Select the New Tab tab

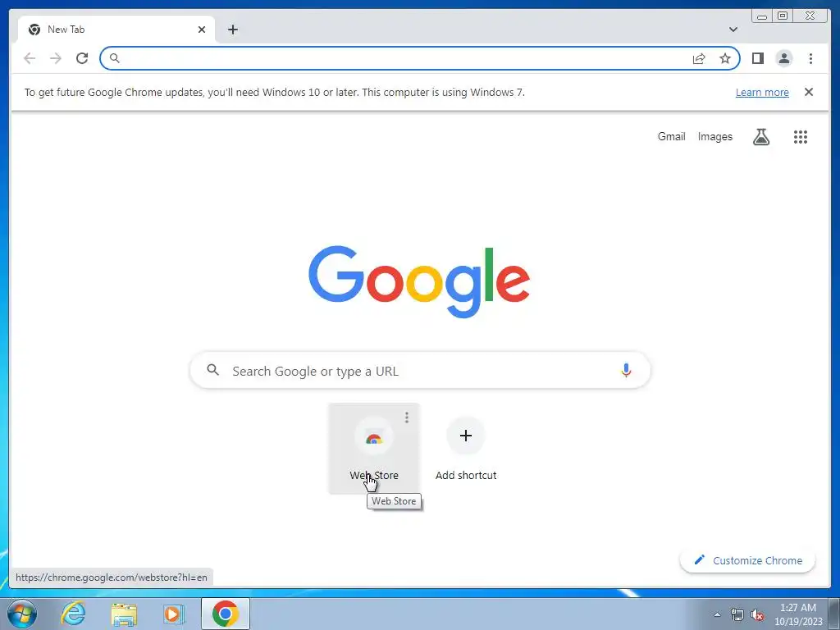[116, 30]
